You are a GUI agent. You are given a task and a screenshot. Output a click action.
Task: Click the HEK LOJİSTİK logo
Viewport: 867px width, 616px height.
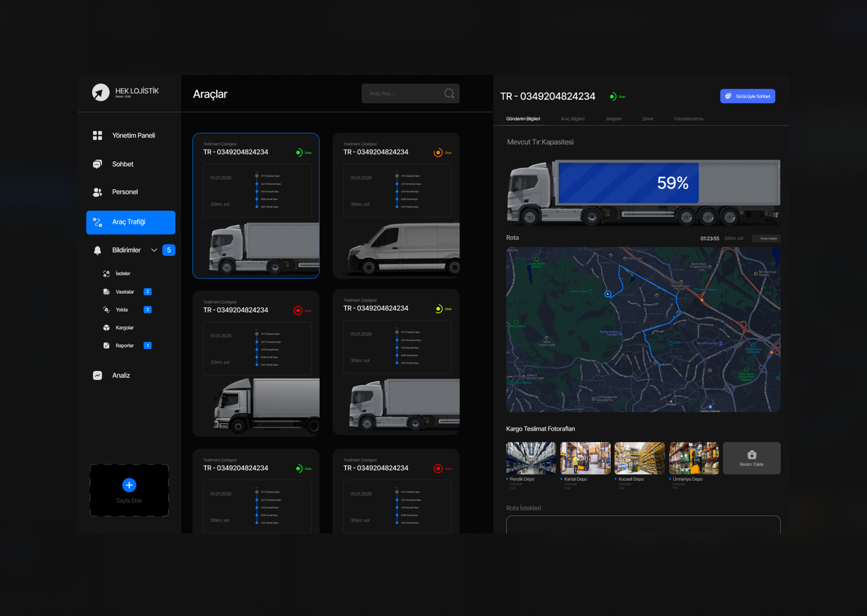click(101, 93)
